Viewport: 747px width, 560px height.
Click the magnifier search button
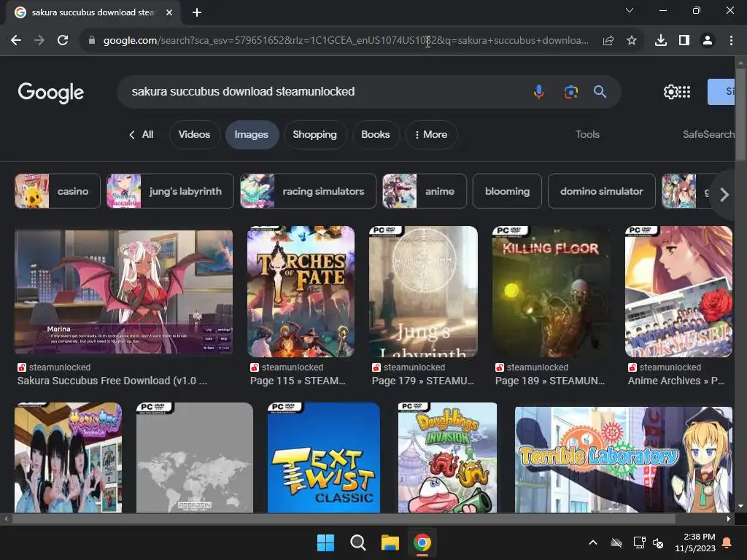600,91
